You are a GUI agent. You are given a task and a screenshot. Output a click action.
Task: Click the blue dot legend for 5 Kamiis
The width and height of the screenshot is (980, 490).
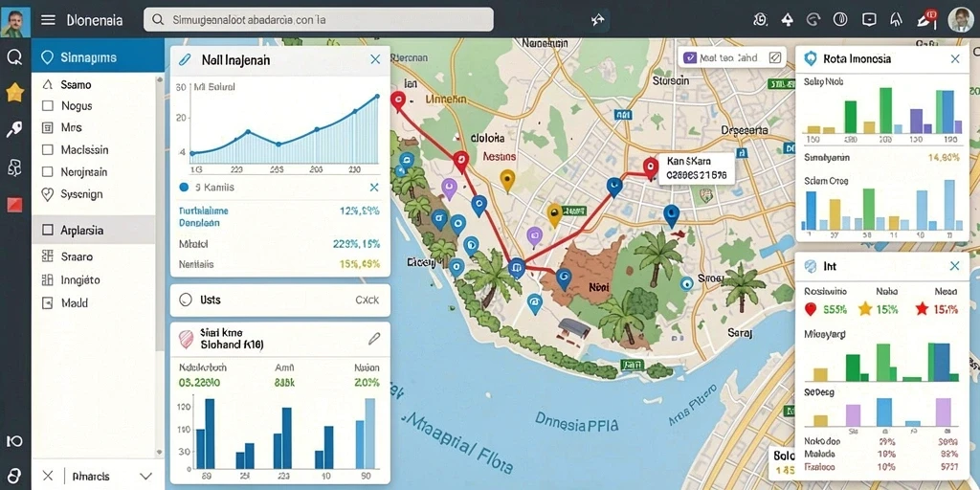[x=183, y=187]
